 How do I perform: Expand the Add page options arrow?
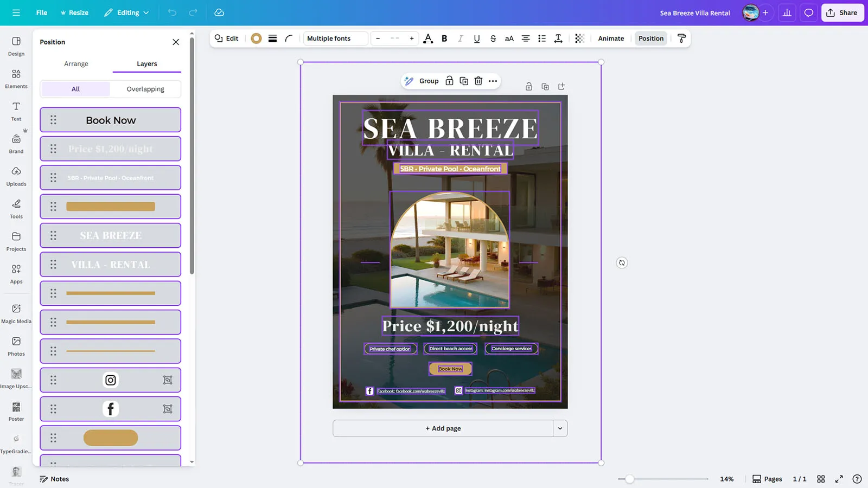pos(560,428)
